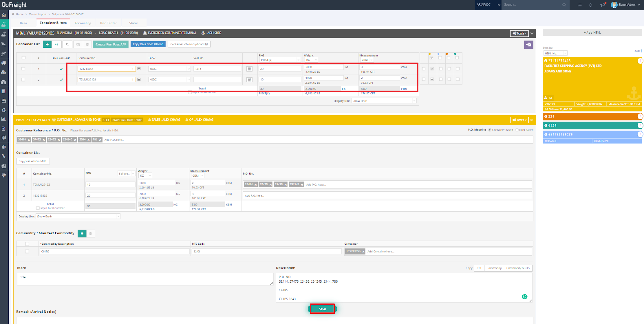
Task: Click the Home icon in left sidebar
Action: tap(4, 15)
